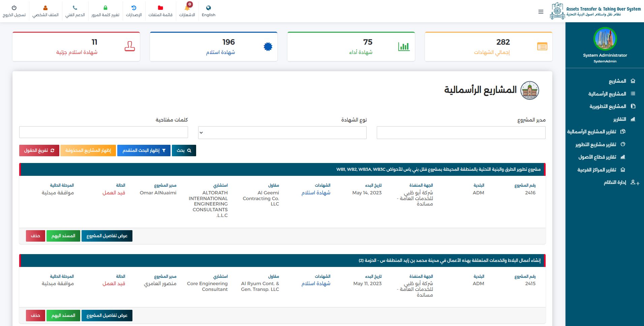This screenshot has height=326, width=644.
Task: Click المسند اليهم for project 2415
Action: pyautogui.click(x=63, y=316)
